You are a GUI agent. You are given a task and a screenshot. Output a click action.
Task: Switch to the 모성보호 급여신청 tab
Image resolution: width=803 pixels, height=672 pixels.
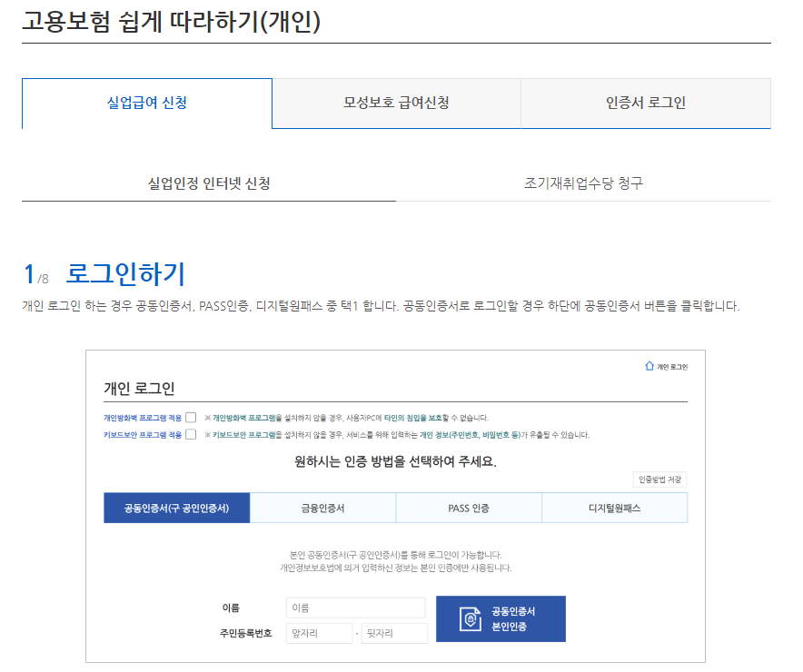(396, 104)
